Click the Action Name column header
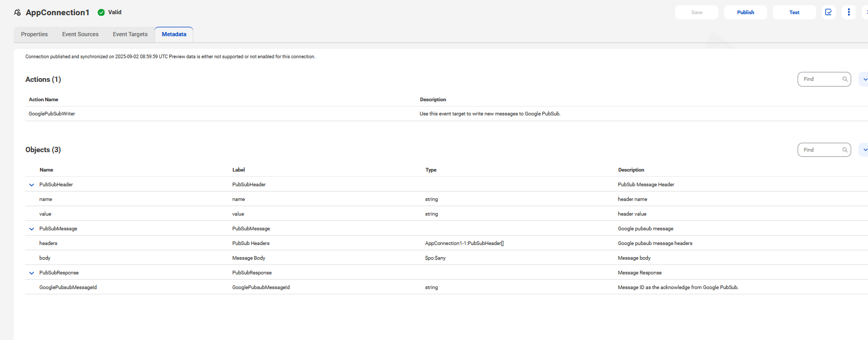 (x=44, y=100)
